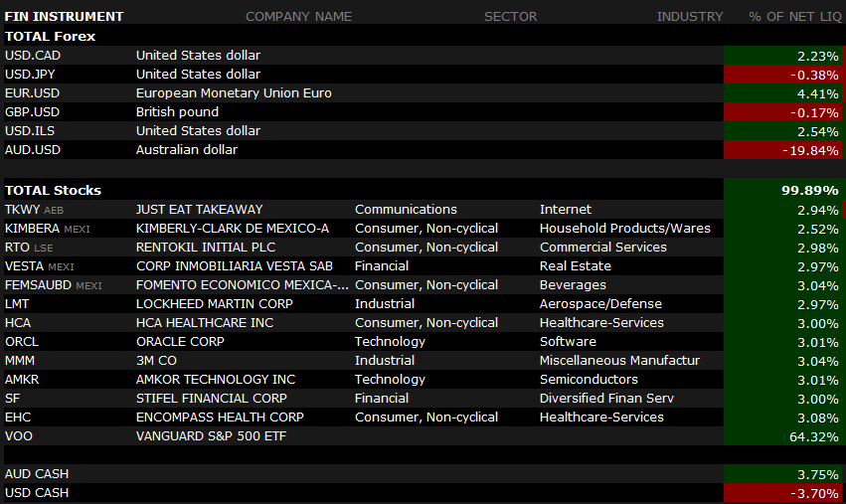The width and height of the screenshot is (846, 504).
Task: Sort by the FIN INSTRUMENT column header
Action: pyautogui.click(x=64, y=17)
